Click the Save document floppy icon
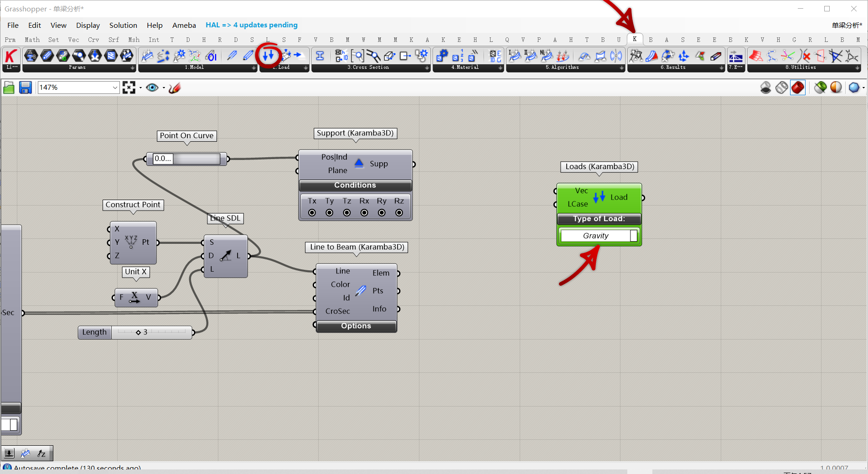 tap(26, 88)
